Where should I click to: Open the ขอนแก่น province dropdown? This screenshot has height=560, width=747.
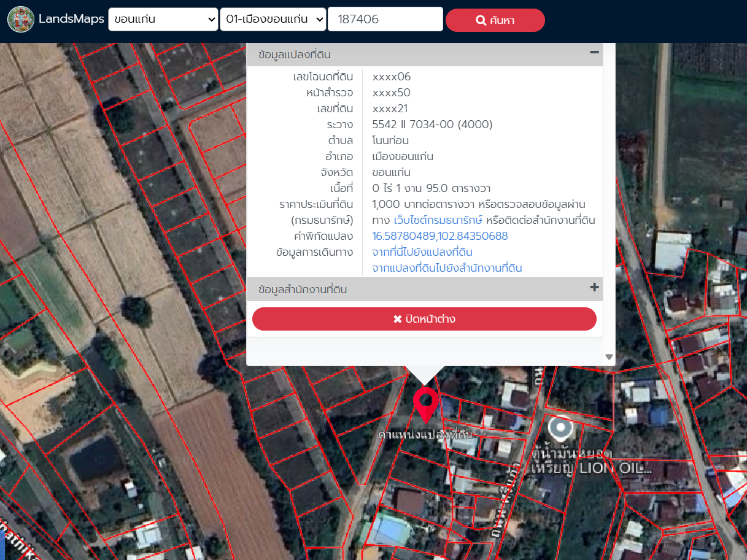(163, 19)
